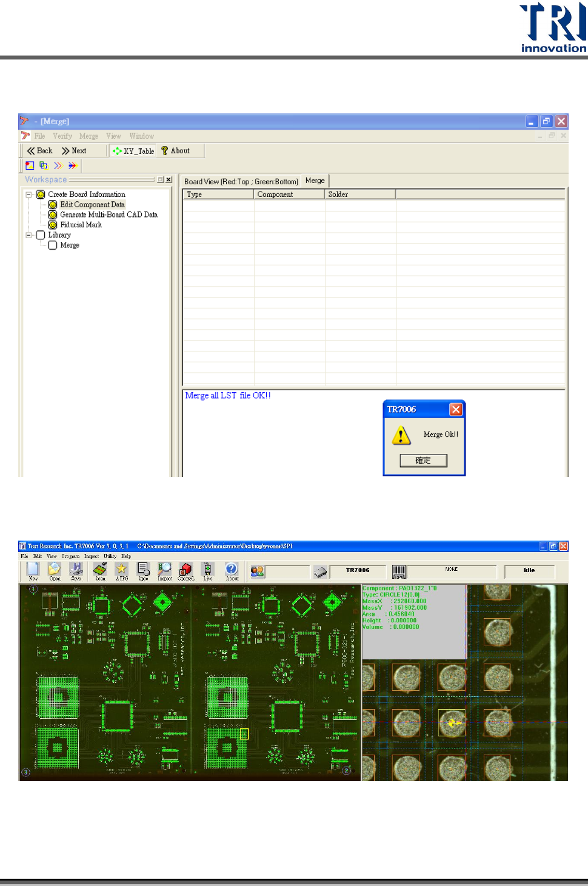
Task: Select Library tree item
Action: pos(59,235)
